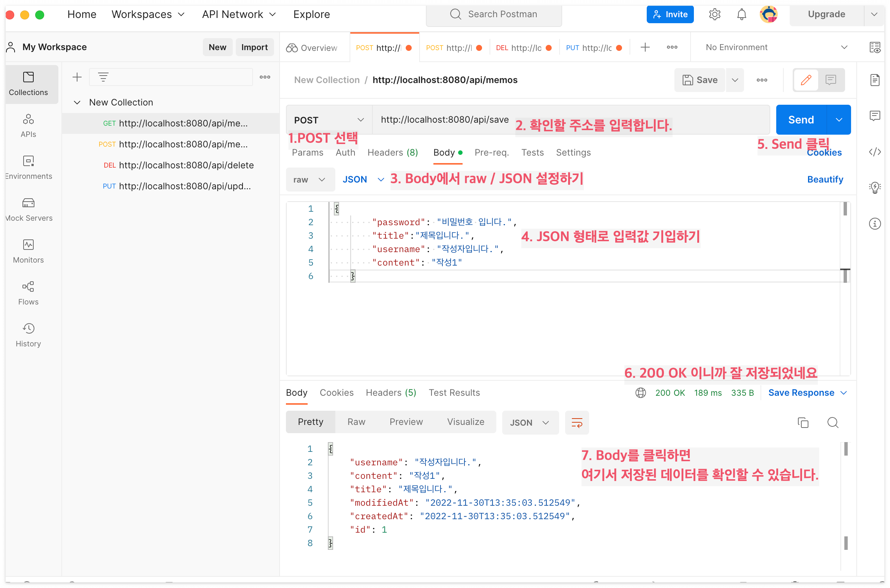Switch response view to Raw
The image size is (890, 588).
point(356,422)
